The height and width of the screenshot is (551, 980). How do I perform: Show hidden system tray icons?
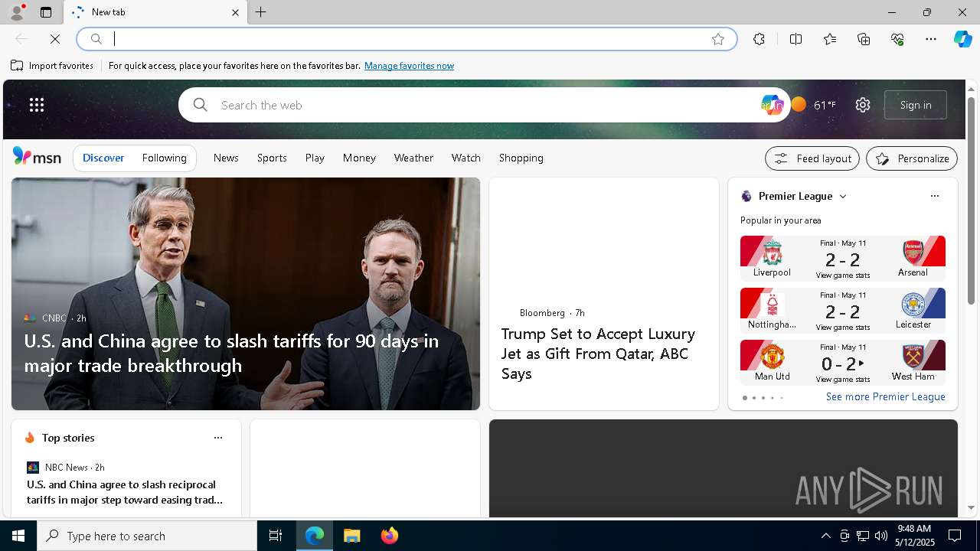825,536
